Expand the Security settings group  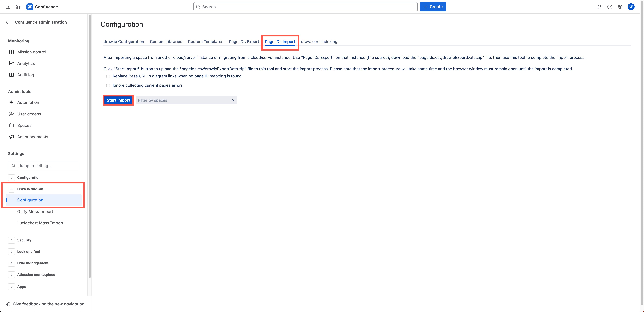[11, 240]
